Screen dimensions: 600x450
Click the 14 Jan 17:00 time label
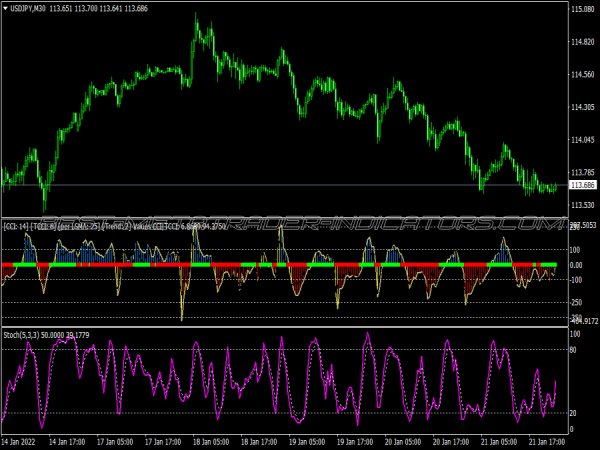pyautogui.click(x=67, y=442)
